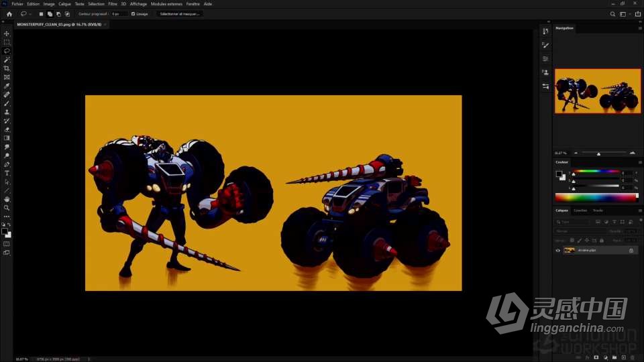644x362 pixels.
Task: Open the Filtre menu
Action: click(x=113, y=4)
